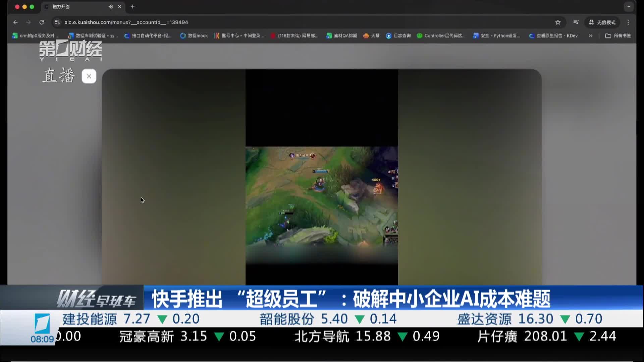The width and height of the screenshot is (644, 362).
Task: Maximize the window green button
Action: [32, 7]
